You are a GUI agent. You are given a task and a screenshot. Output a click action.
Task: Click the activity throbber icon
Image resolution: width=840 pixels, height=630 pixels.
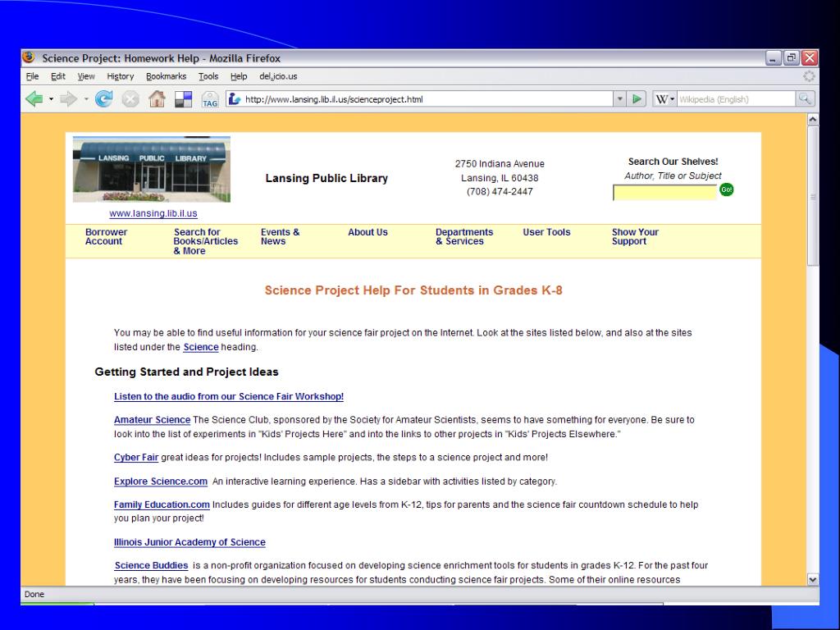click(809, 76)
